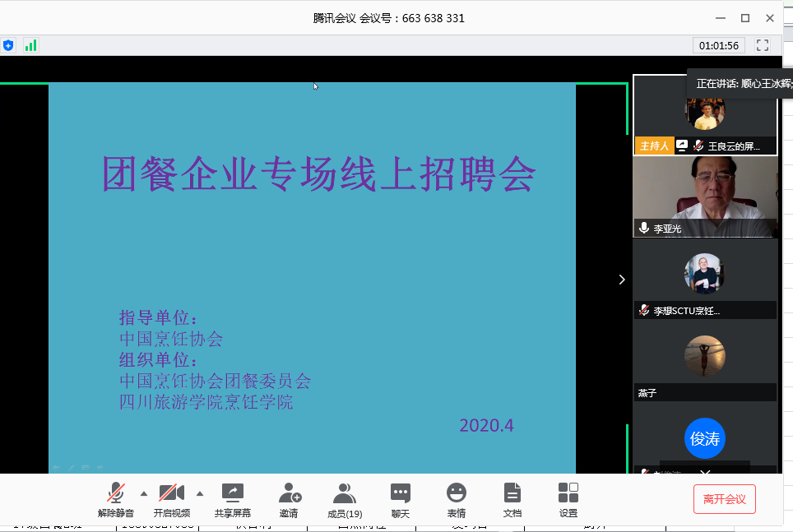Unmute microphone with 解除静音
The width and height of the screenshot is (793, 532).
[116, 500]
